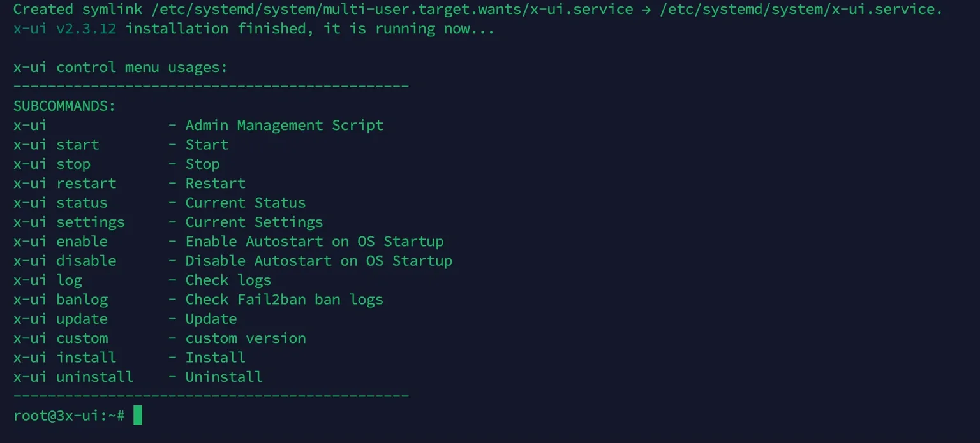Click the 'x-ui banlog' subcommand text
The image size is (980, 443).
pos(60,300)
